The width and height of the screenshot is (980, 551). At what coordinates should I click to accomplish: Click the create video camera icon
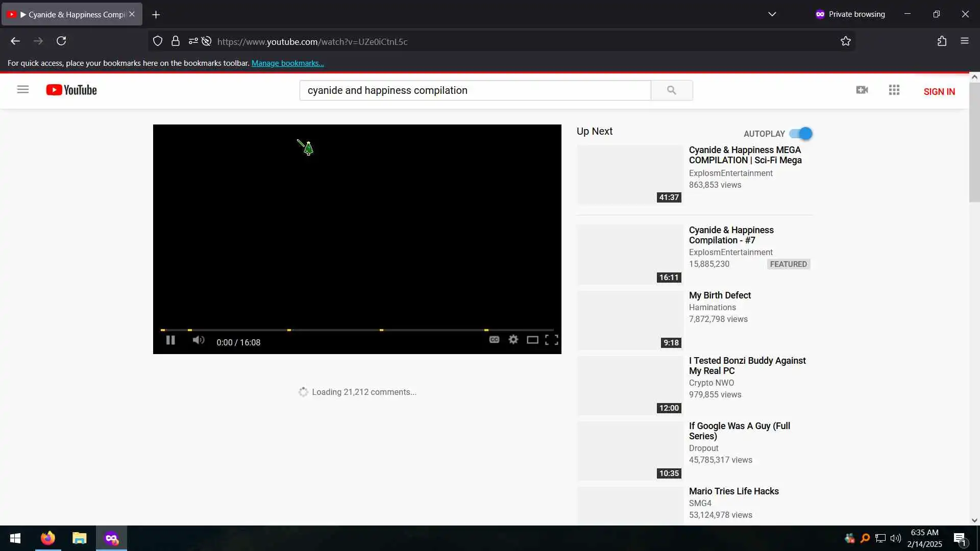coord(862,90)
